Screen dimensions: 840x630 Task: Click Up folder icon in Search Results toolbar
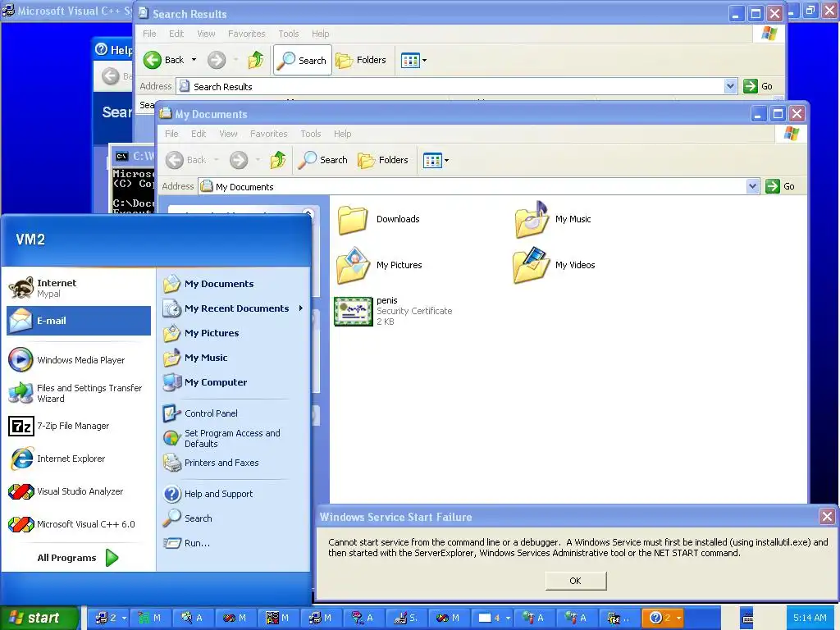[256, 60]
